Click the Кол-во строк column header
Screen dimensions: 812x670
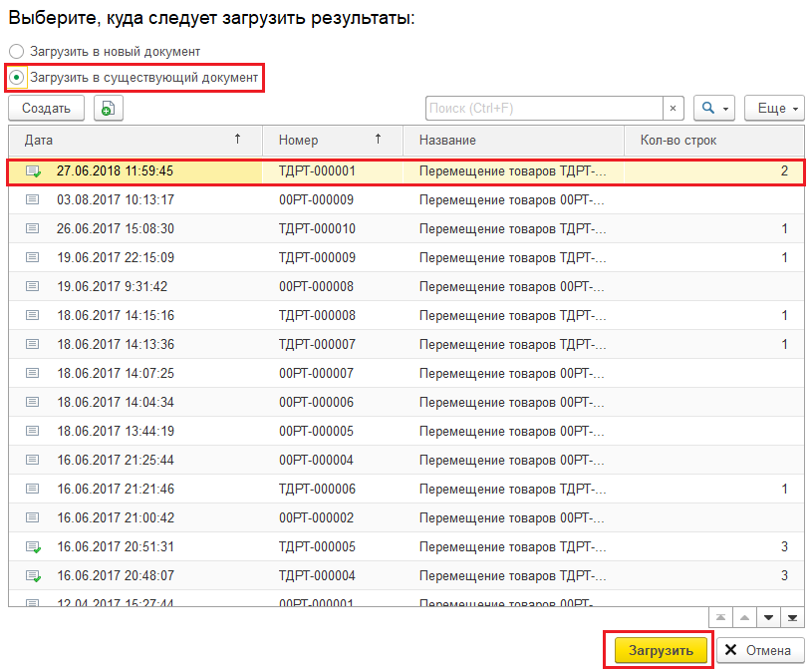click(714, 140)
